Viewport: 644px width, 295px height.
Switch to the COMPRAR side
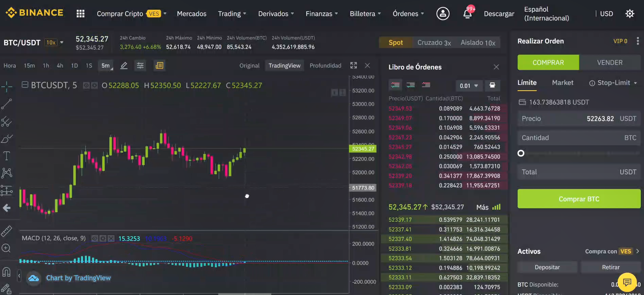(548, 63)
